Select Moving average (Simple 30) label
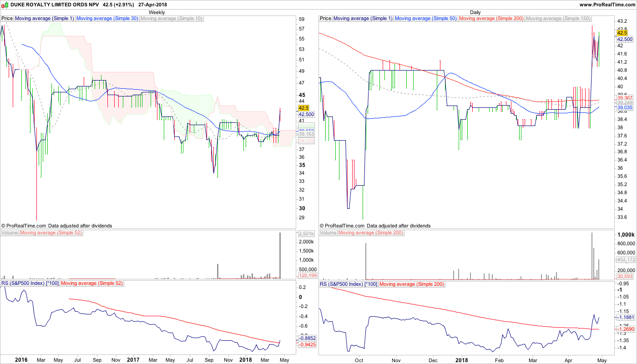The image size is (637, 364). coord(107,19)
